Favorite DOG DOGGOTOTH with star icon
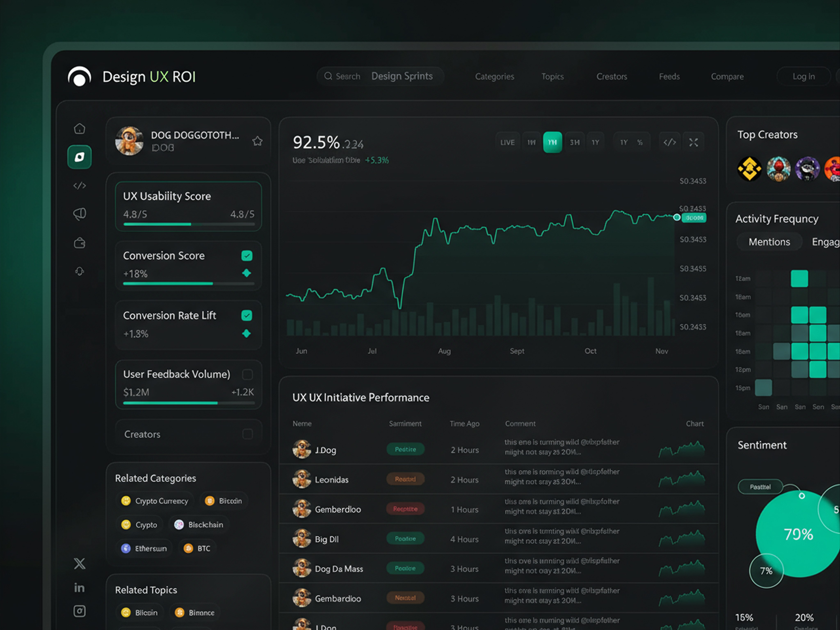This screenshot has height=630, width=840. (x=257, y=141)
